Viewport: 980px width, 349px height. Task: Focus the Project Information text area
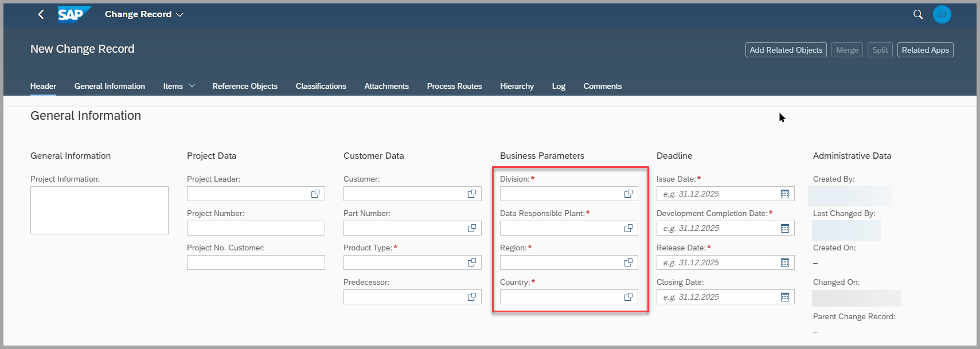99,210
